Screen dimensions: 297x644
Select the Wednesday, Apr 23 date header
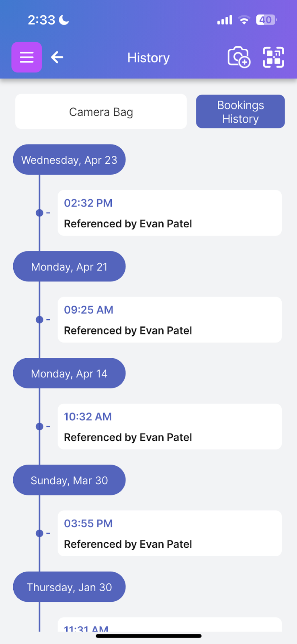[69, 160]
